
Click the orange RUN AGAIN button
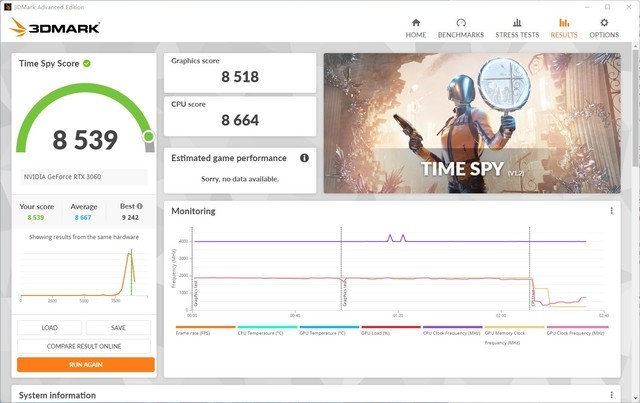click(x=86, y=365)
